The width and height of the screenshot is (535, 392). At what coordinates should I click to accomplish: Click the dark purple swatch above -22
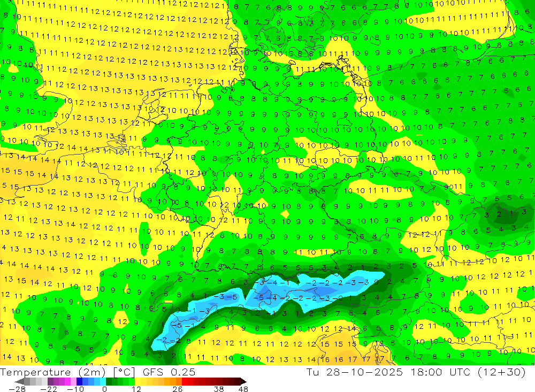click(x=50, y=381)
